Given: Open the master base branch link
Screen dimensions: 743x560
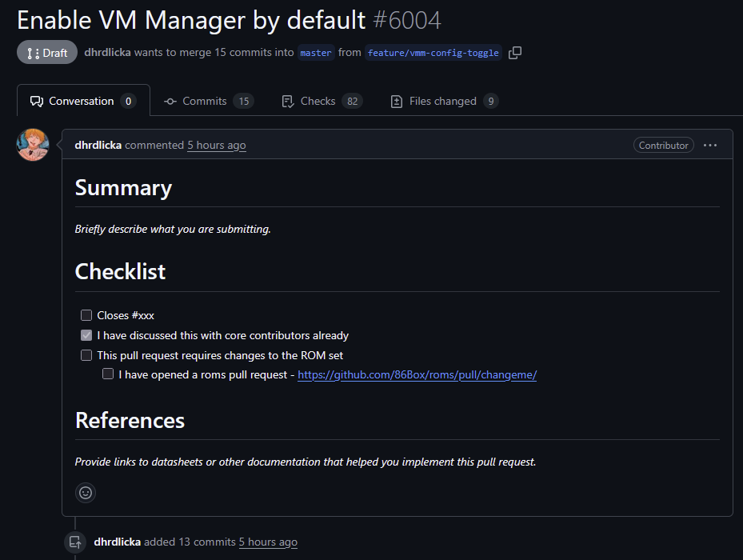Looking at the screenshot, I should pyautogui.click(x=316, y=53).
